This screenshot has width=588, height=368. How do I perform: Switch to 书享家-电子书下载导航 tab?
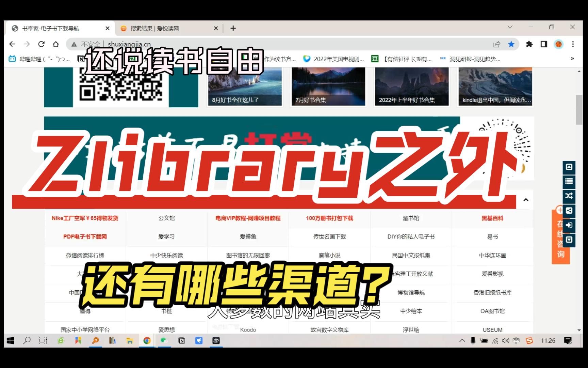click(x=59, y=28)
